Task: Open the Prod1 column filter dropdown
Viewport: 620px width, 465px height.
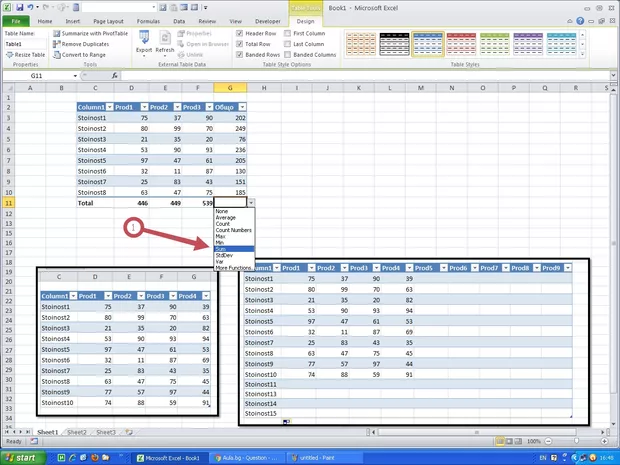Action: [x=134, y=107]
